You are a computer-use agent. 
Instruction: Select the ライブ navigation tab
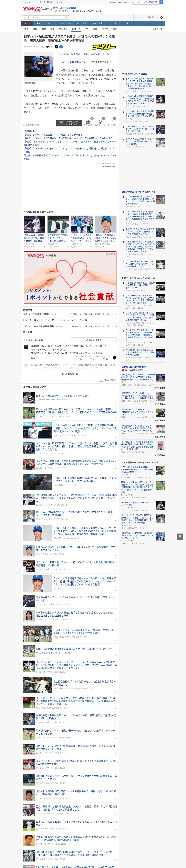(x=49, y=24)
